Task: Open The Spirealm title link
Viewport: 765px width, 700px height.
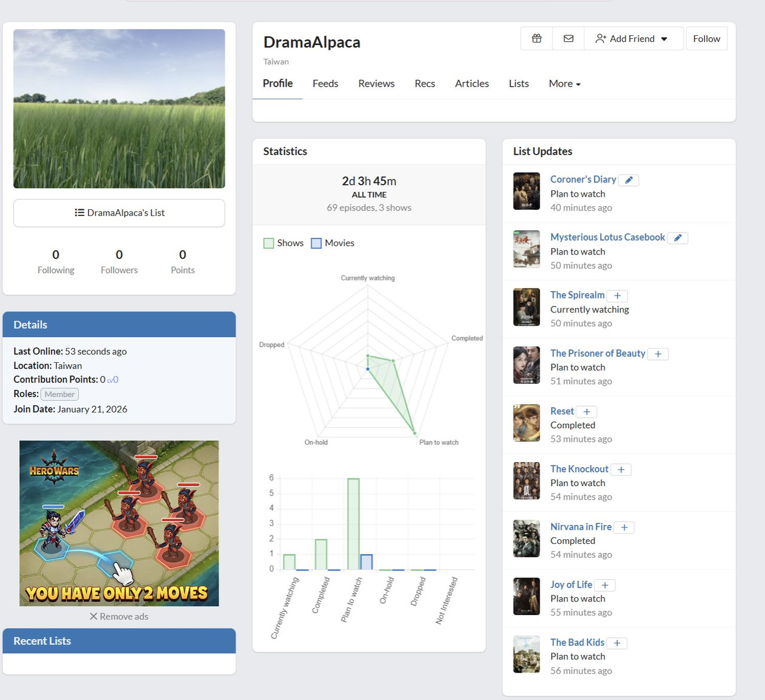Action: [x=577, y=295]
